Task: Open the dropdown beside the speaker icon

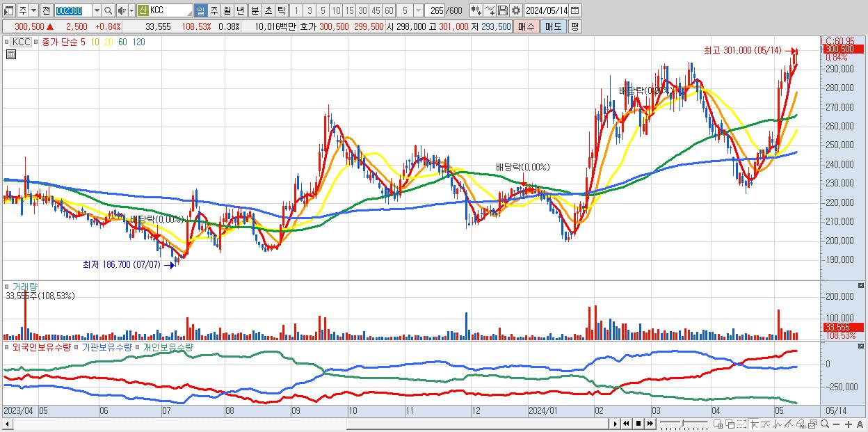Action: point(131,10)
